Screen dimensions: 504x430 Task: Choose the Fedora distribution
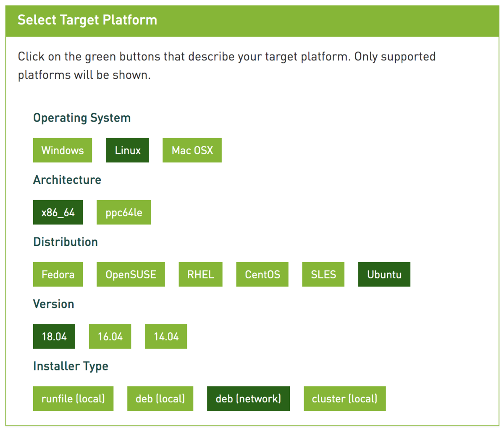tap(58, 274)
